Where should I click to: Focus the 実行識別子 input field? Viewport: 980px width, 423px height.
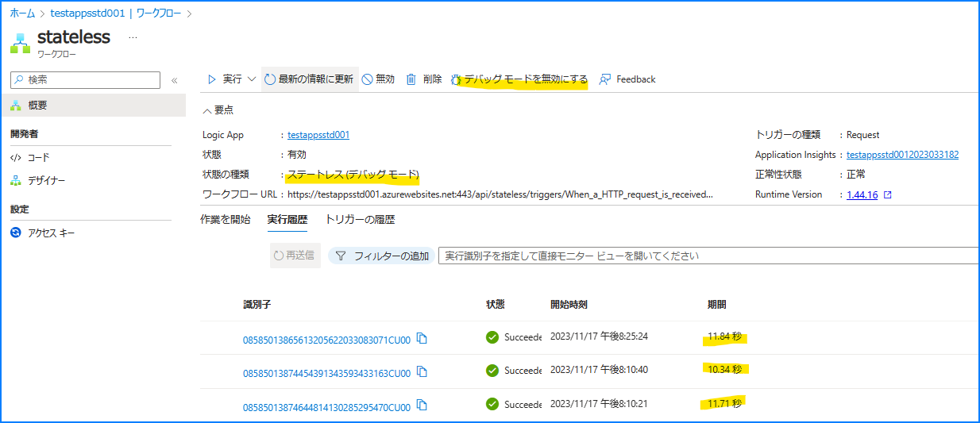pos(708,256)
